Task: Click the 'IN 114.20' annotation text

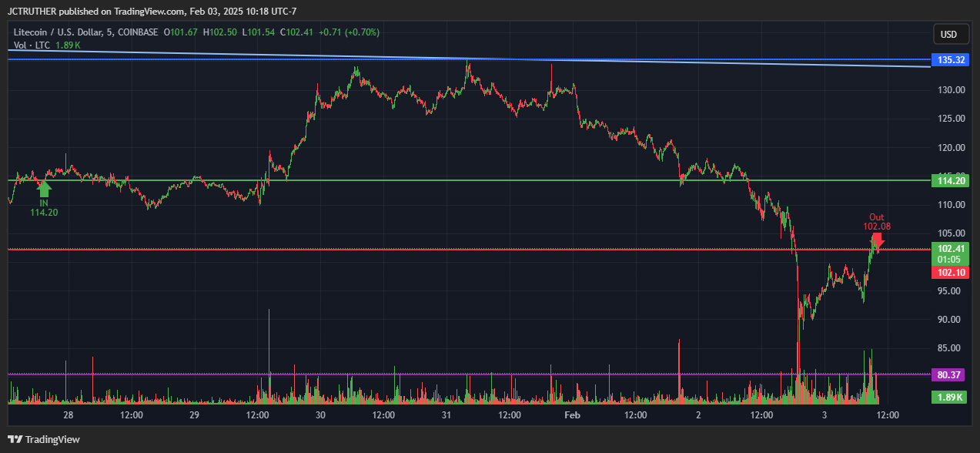Action: click(x=44, y=207)
